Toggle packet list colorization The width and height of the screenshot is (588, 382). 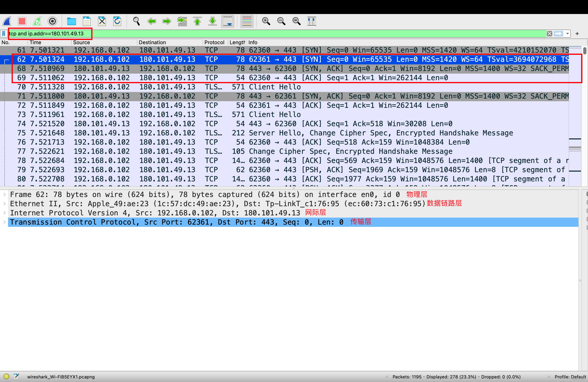pos(247,21)
